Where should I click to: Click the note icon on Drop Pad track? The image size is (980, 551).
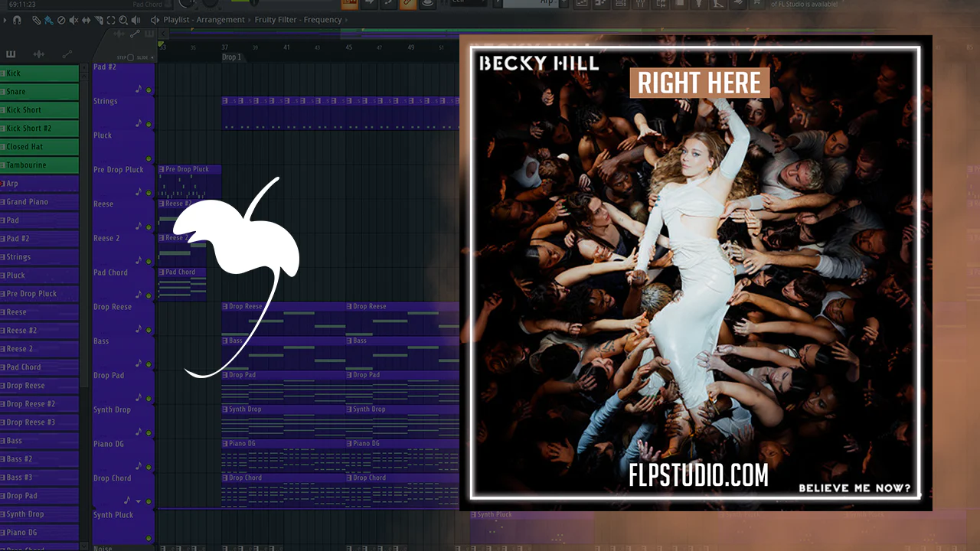(139, 398)
